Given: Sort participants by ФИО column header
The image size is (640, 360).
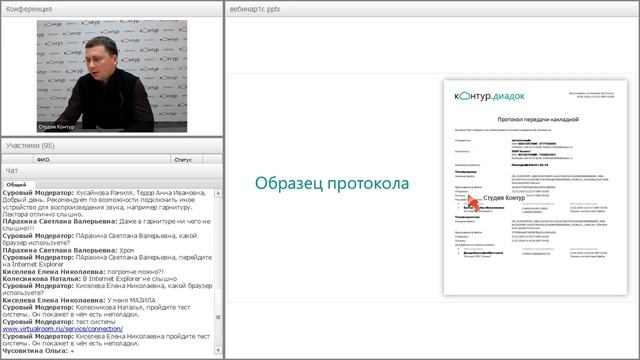Looking at the screenshot, I should 102,159.
